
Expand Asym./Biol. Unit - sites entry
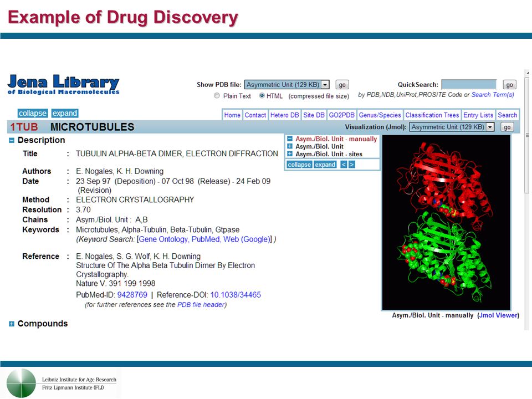290,154
